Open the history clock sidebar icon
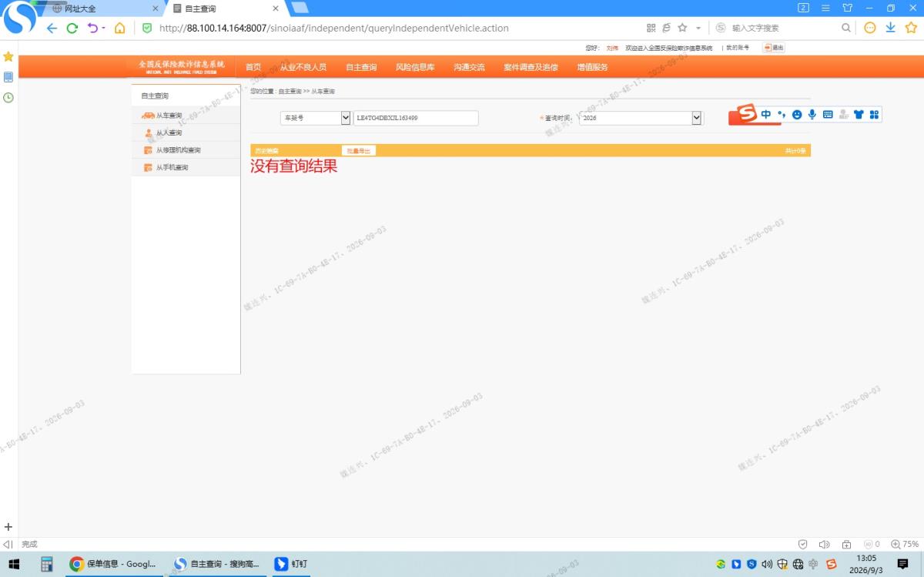This screenshot has height=577, width=924. (8, 97)
